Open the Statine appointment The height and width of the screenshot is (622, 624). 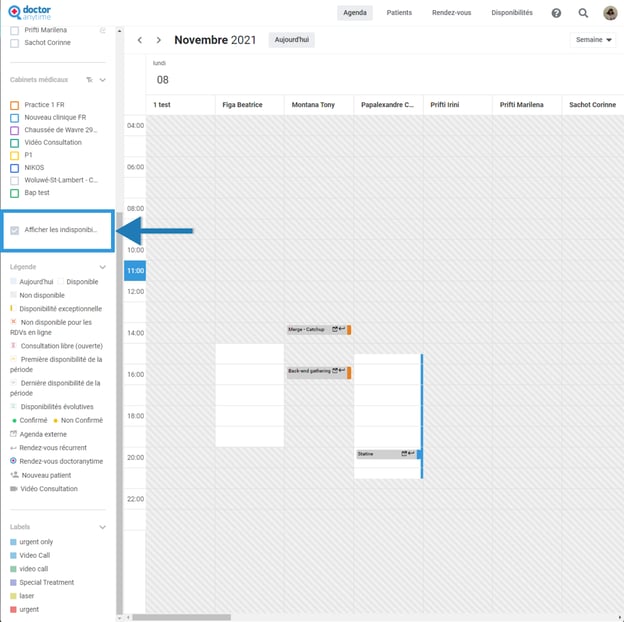[376, 454]
